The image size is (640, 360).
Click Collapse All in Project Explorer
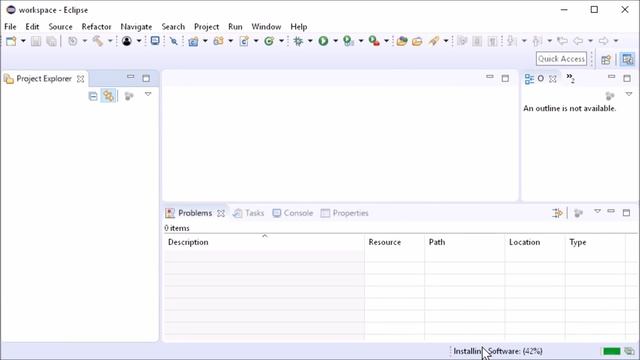click(x=93, y=96)
